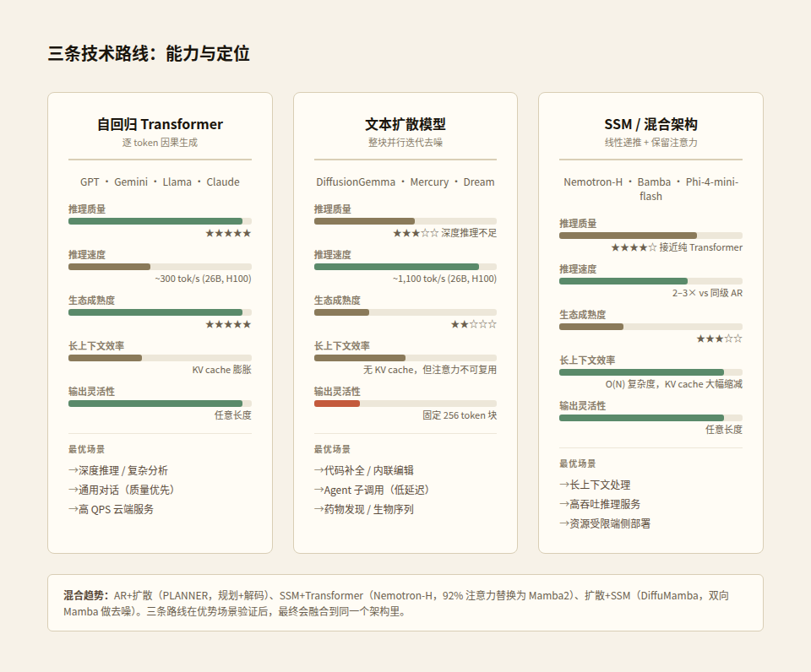Click the item →深度推理 / 复杂分析
The image size is (811, 672).
pos(118,470)
